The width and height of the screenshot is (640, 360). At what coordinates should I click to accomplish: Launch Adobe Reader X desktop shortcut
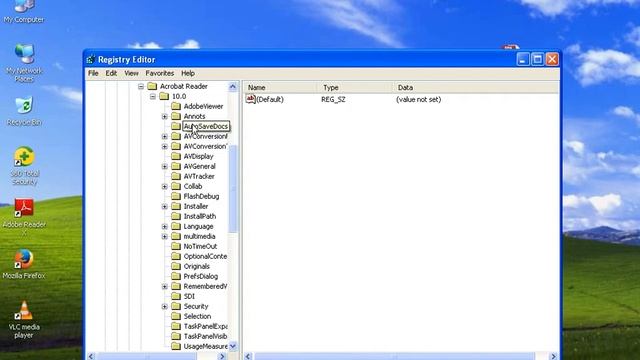pyautogui.click(x=24, y=217)
